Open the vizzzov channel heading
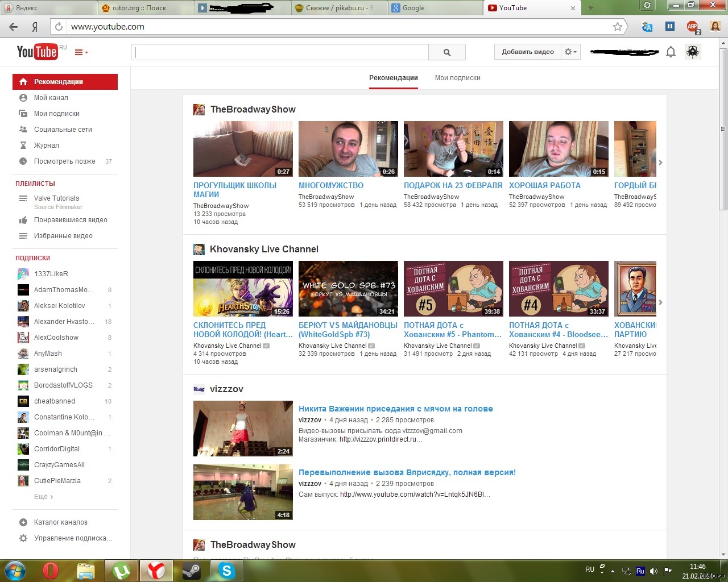This screenshot has width=728, height=582. coord(226,389)
